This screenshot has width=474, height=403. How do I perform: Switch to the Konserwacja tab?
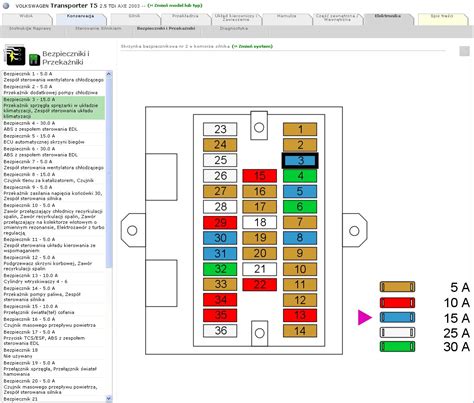pos(80,19)
